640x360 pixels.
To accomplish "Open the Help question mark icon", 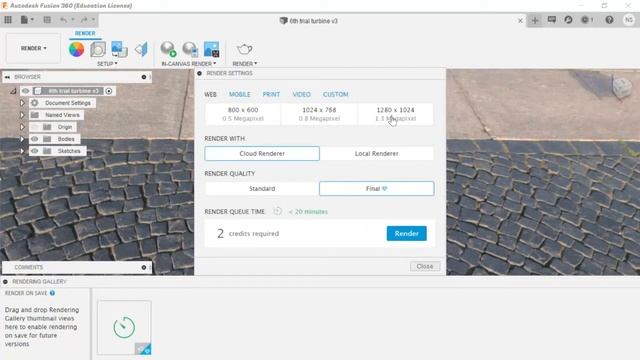I will click(x=609, y=20).
